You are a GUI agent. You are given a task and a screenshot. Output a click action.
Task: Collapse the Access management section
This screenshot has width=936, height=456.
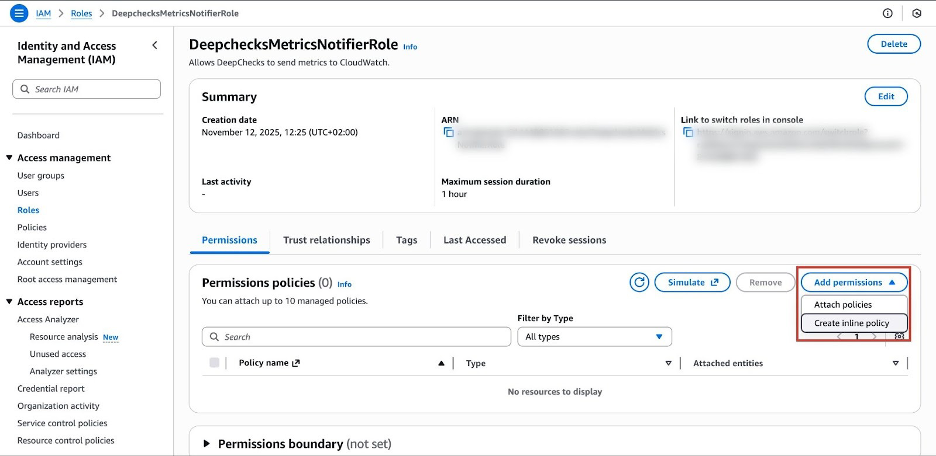[x=9, y=158]
